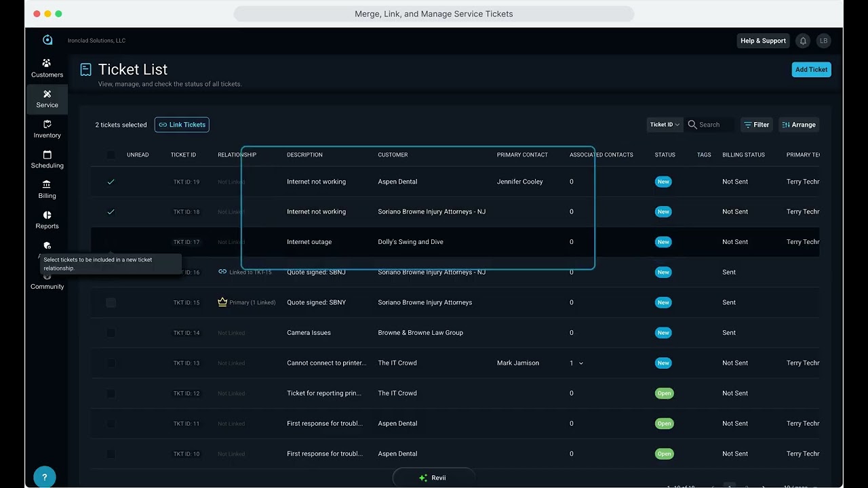Click the Open status badge on ticket 11
This screenshot has height=488, width=868.
point(665,424)
